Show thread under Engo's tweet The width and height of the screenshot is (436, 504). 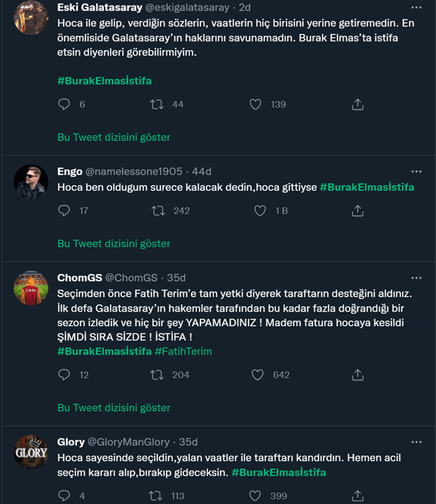tap(113, 244)
